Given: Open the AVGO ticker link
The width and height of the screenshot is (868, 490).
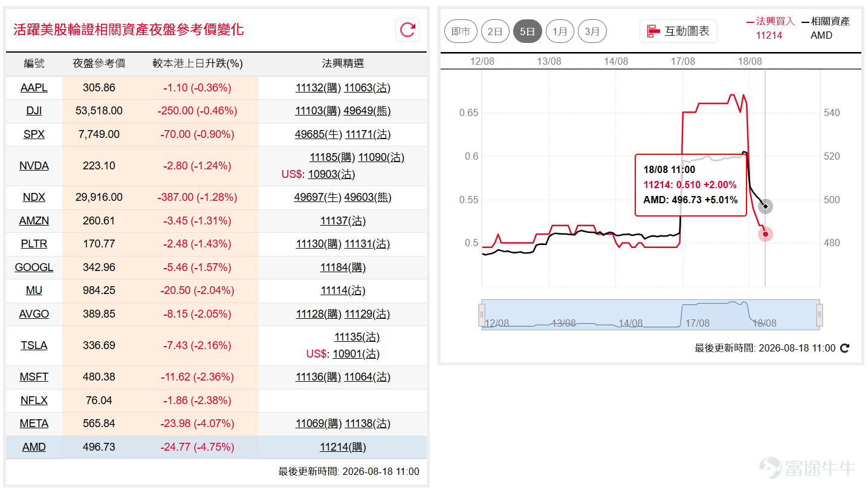Looking at the screenshot, I should tap(34, 314).
